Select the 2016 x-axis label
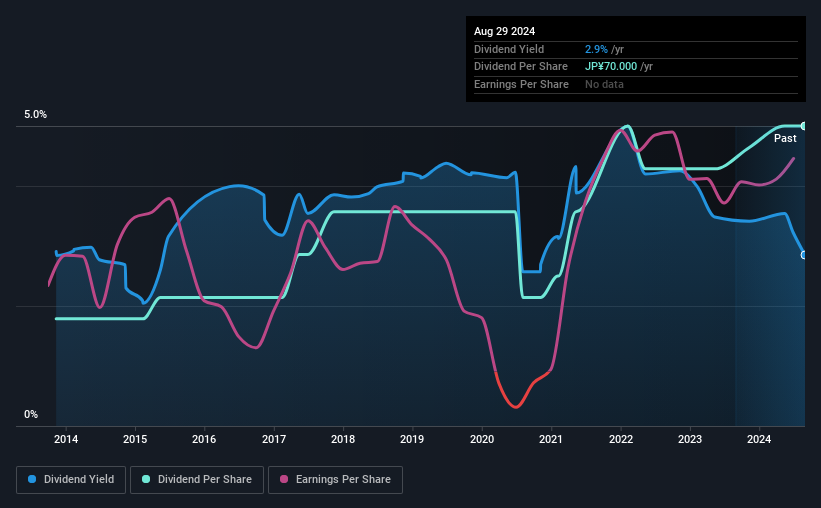Viewport: 821px width, 508px height. coord(204,438)
